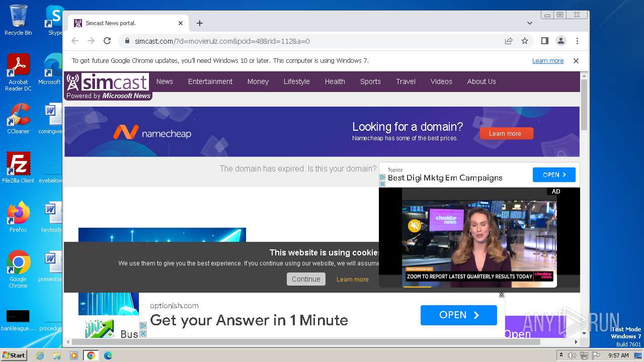Click the namecheap logo in banner
Screen dimensions: 644x362
pos(152,133)
